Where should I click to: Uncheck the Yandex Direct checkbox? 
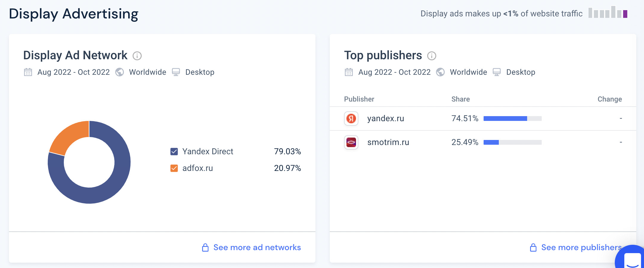(174, 152)
